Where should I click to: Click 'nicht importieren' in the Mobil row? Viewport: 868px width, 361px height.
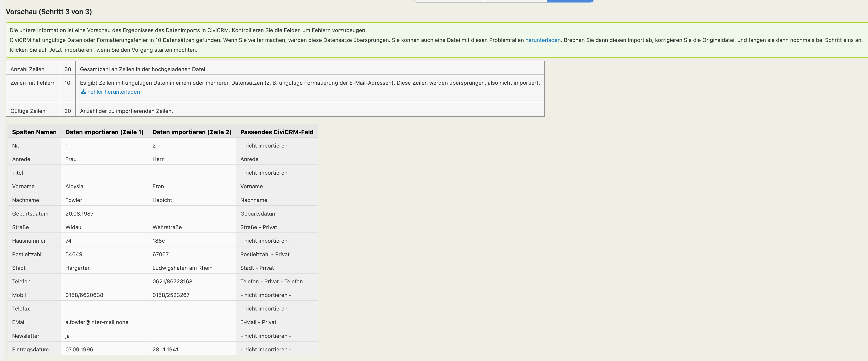coord(266,295)
